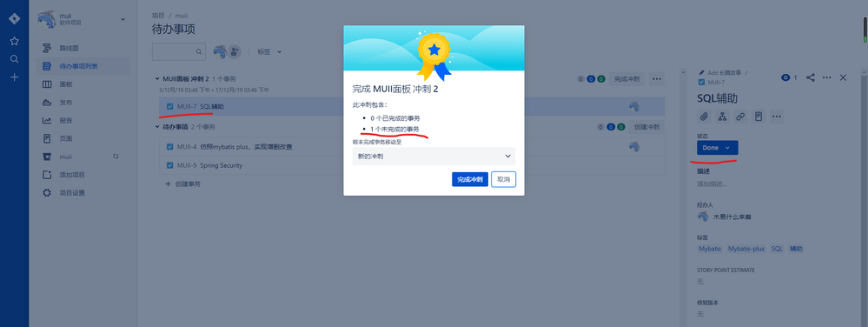Click the Confluence page icon in issue toolbar
The height and width of the screenshot is (327, 868).
pyautogui.click(x=759, y=117)
